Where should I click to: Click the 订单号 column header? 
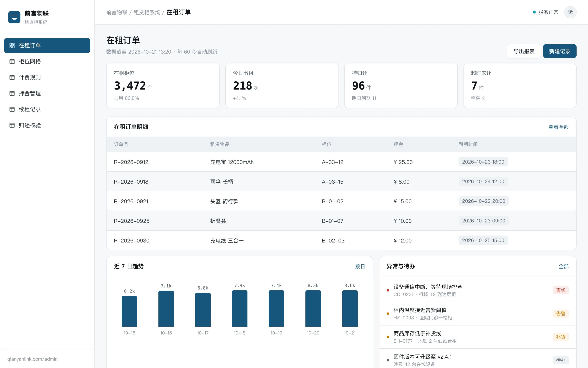[121, 144]
